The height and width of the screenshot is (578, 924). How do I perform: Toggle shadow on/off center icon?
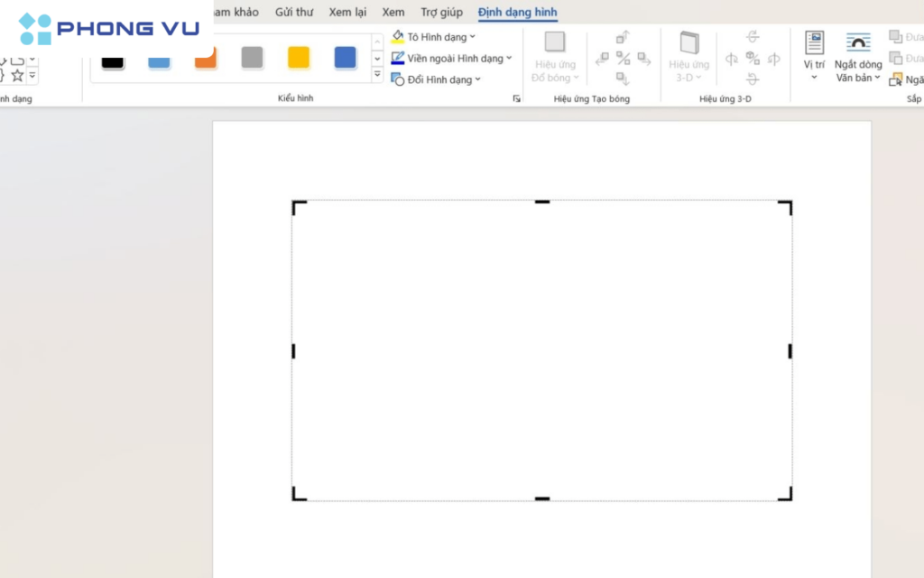tap(623, 59)
